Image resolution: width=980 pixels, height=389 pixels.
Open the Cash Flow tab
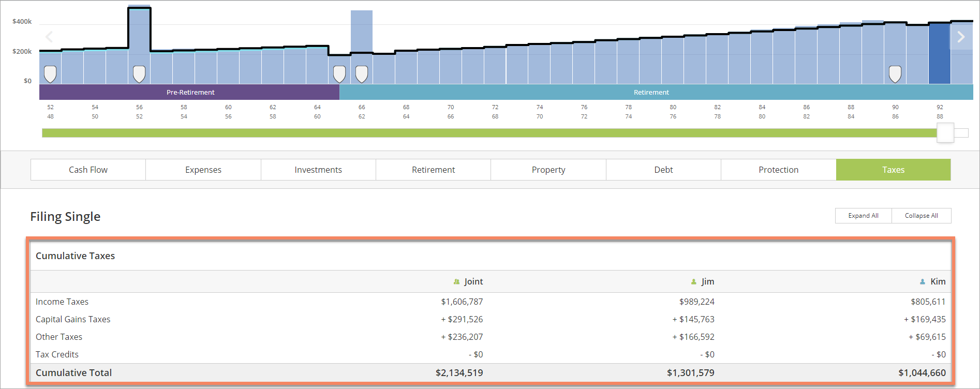coord(88,170)
